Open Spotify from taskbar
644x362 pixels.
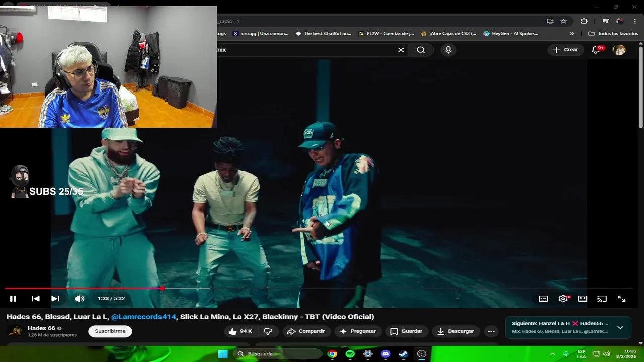coord(350,354)
